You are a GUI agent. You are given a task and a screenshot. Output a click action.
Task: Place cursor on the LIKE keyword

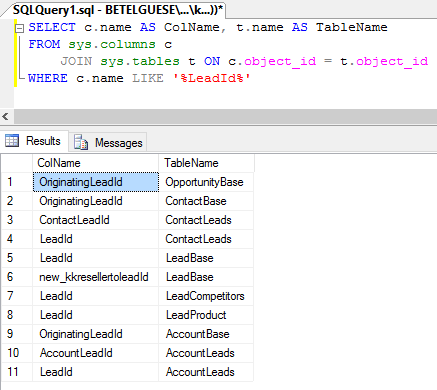(x=148, y=78)
